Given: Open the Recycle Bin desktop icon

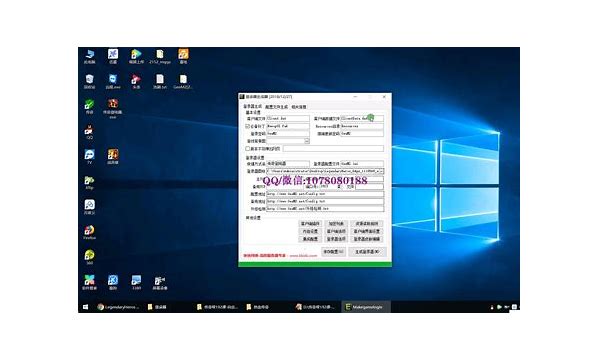Looking at the screenshot, I should click(89, 81).
